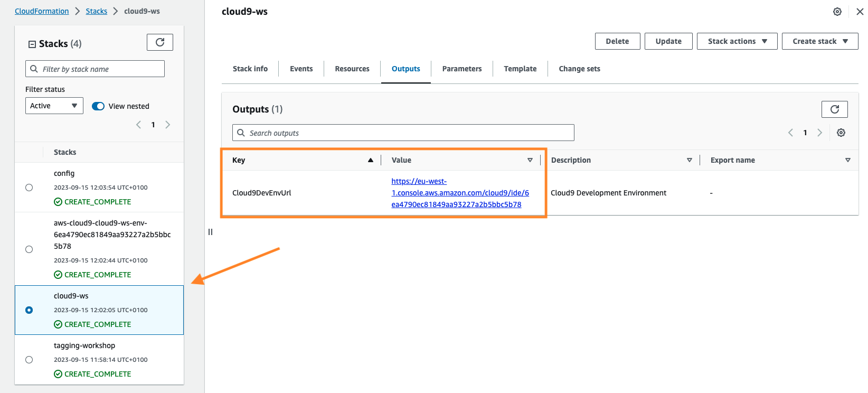Screen dimensions: 868x393
Task: Select the config stack radio button
Action: coord(29,188)
